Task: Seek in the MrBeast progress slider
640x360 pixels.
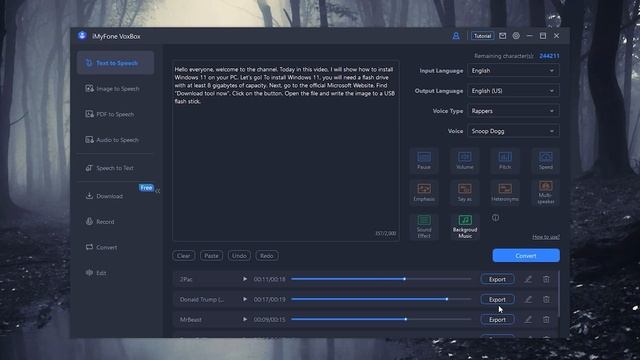Action: [x=381, y=319]
